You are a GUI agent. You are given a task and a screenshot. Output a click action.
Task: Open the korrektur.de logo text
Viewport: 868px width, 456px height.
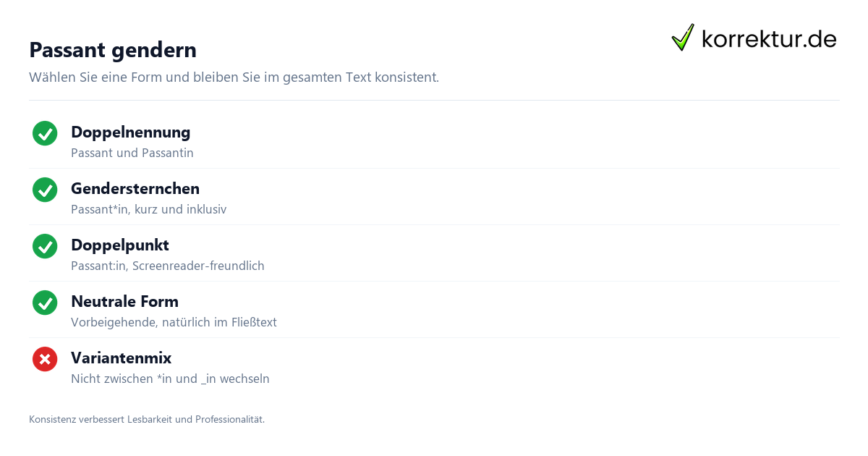point(769,38)
